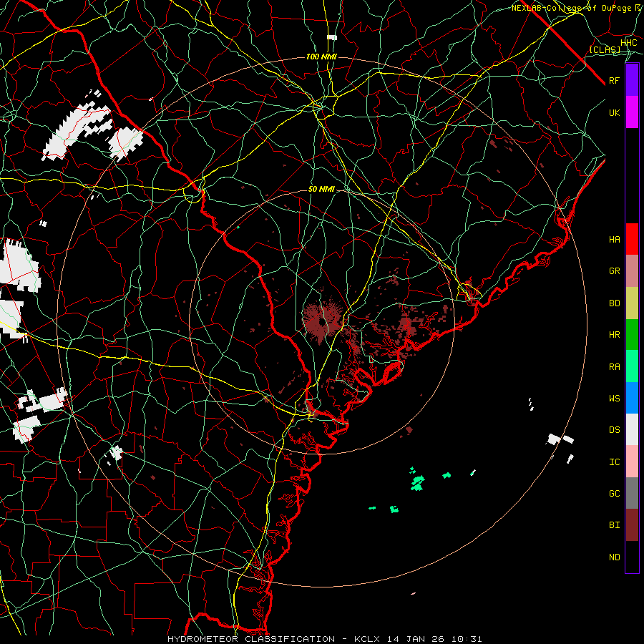Select the "HR" legend label

tap(614, 335)
